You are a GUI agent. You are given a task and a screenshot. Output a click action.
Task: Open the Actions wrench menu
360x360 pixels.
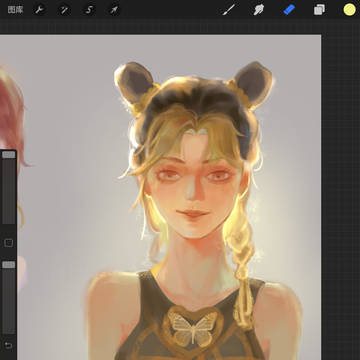point(40,10)
